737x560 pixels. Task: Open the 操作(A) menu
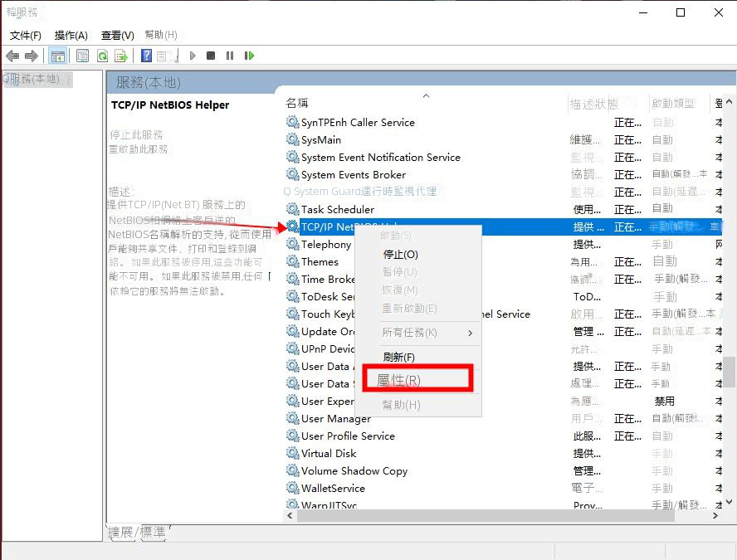coord(71,35)
